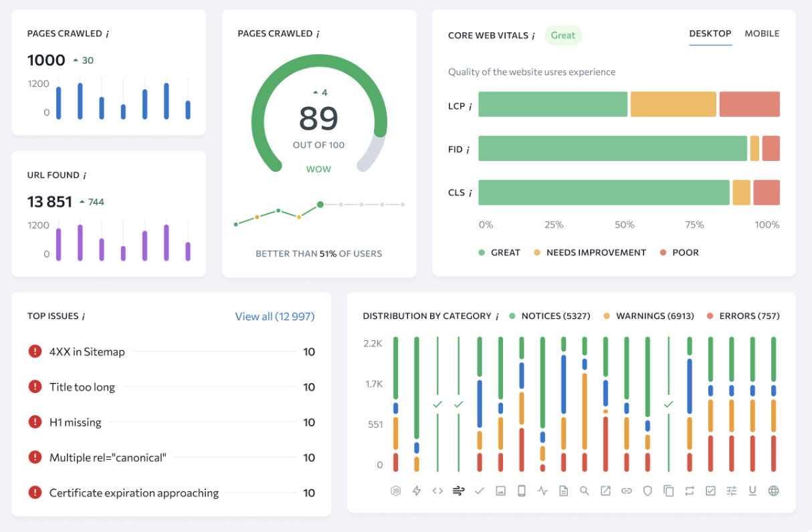Select the shield security category icon
This screenshot has width=812, height=532.
[647, 491]
